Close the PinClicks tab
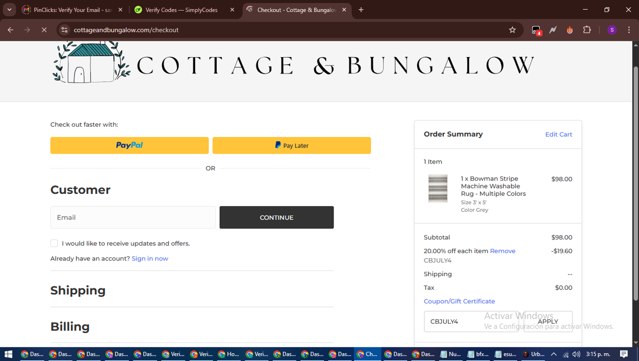 click(x=120, y=10)
